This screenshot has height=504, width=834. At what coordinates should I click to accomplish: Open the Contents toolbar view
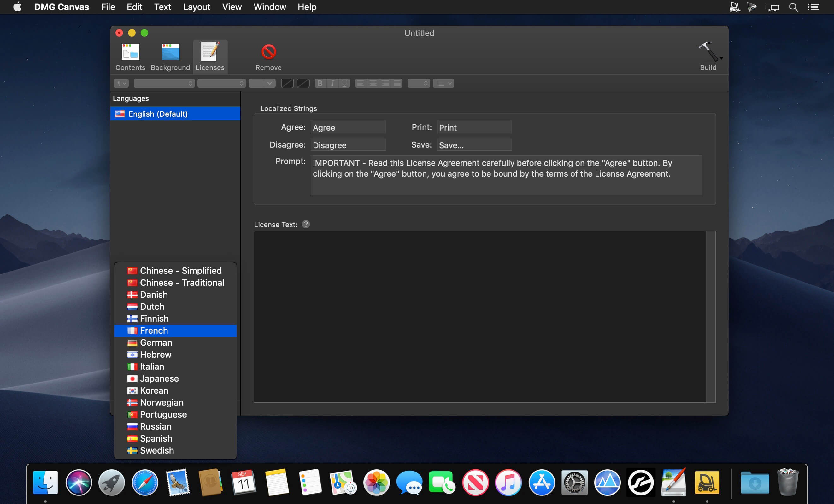point(130,57)
